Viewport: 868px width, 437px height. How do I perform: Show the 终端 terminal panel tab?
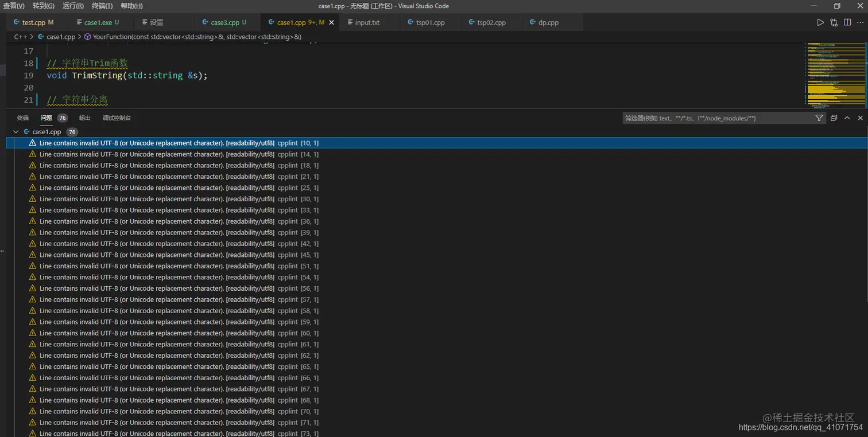pos(22,118)
